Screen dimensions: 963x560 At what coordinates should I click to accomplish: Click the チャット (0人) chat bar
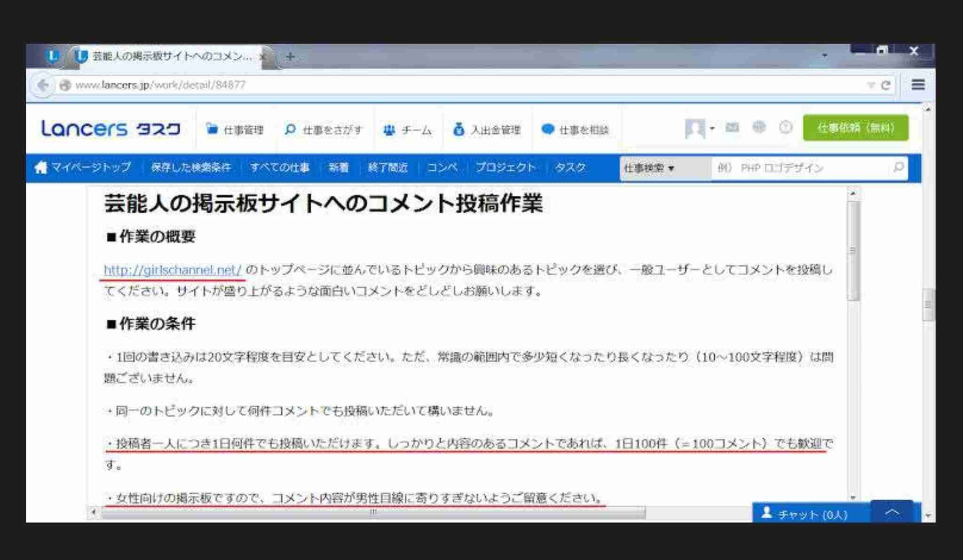pyautogui.click(x=811, y=514)
